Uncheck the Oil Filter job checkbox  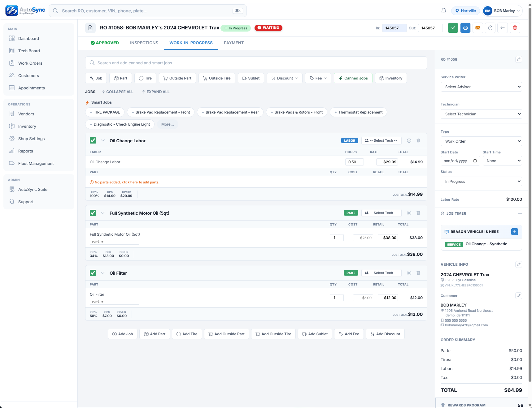(93, 273)
